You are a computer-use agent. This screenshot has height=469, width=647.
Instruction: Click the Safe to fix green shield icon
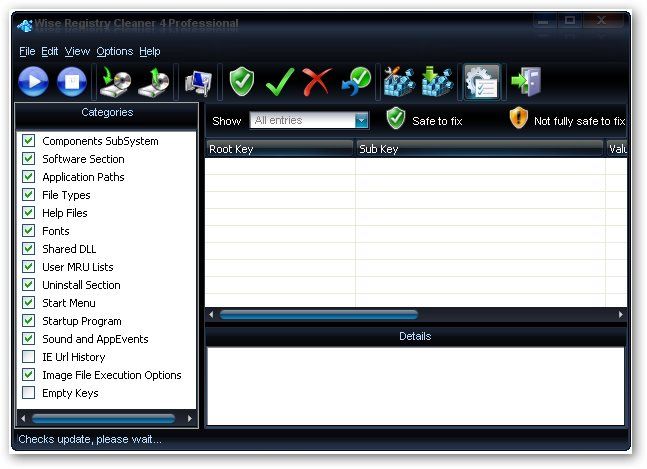point(396,118)
